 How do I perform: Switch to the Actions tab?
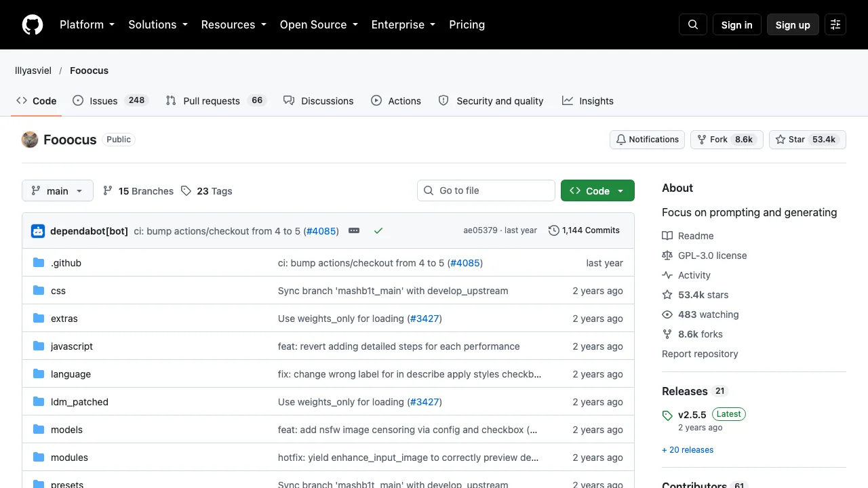(x=396, y=100)
